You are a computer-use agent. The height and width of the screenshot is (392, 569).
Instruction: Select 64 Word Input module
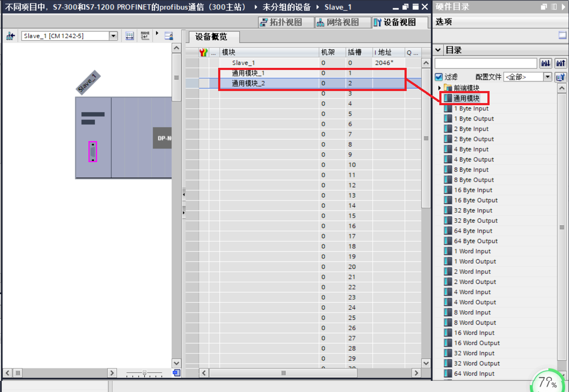coord(475,374)
